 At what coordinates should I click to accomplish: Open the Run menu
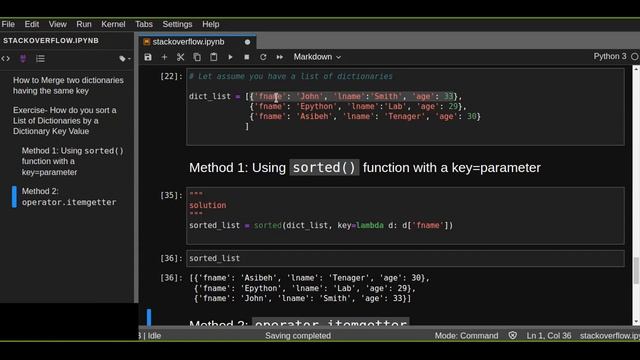(x=84, y=24)
